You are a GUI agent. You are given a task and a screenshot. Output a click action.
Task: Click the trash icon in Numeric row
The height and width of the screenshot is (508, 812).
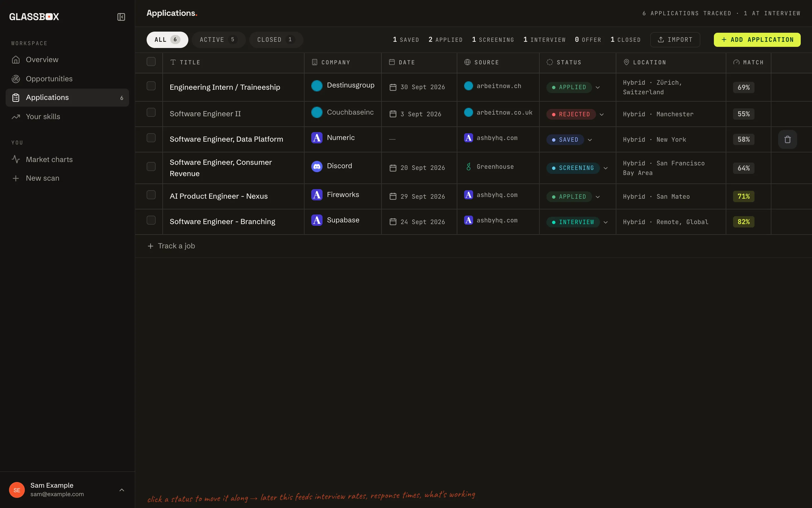coord(787,139)
